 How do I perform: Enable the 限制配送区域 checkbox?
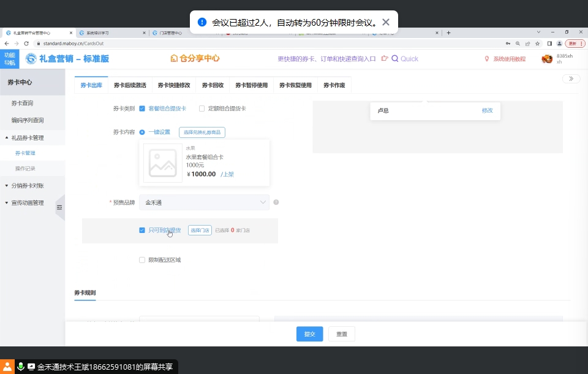[x=142, y=260]
